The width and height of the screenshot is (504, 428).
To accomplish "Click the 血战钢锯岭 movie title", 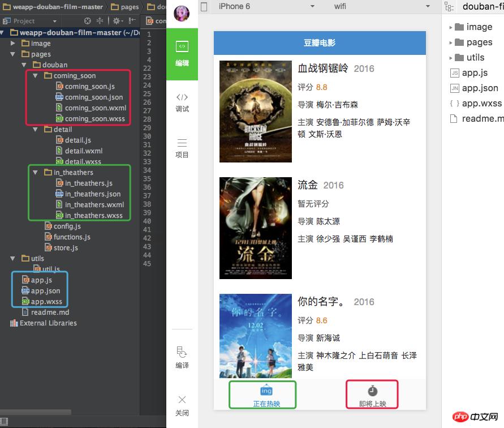I will tap(323, 69).
